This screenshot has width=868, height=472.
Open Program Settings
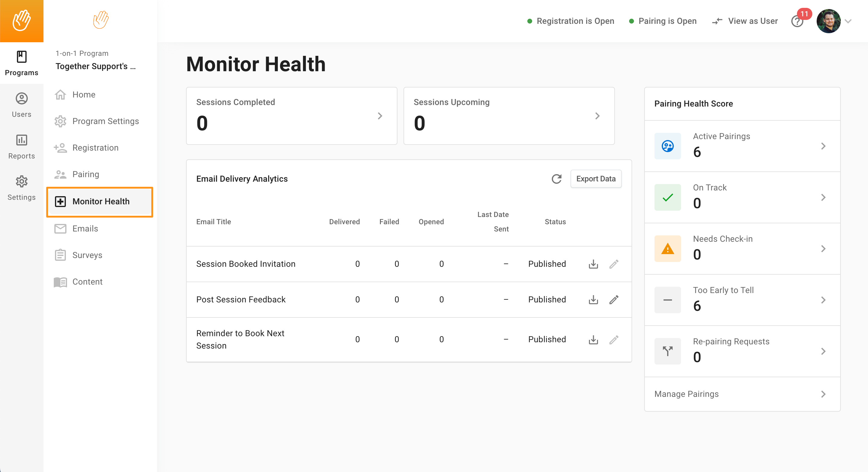[100, 121]
